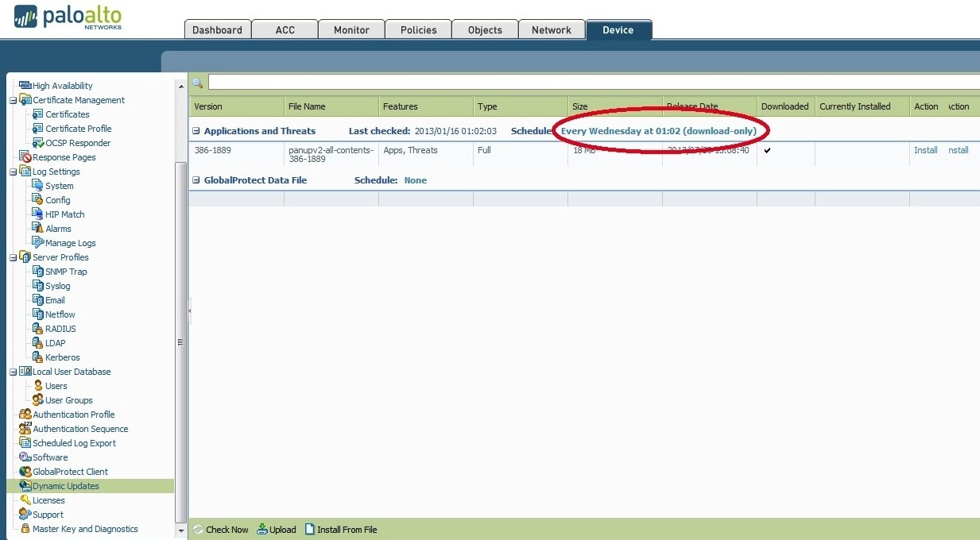Image resolution: width=980 pixels, height=540 pixels.
Task: Select the HIP Match icon
Action: point(37,214)
